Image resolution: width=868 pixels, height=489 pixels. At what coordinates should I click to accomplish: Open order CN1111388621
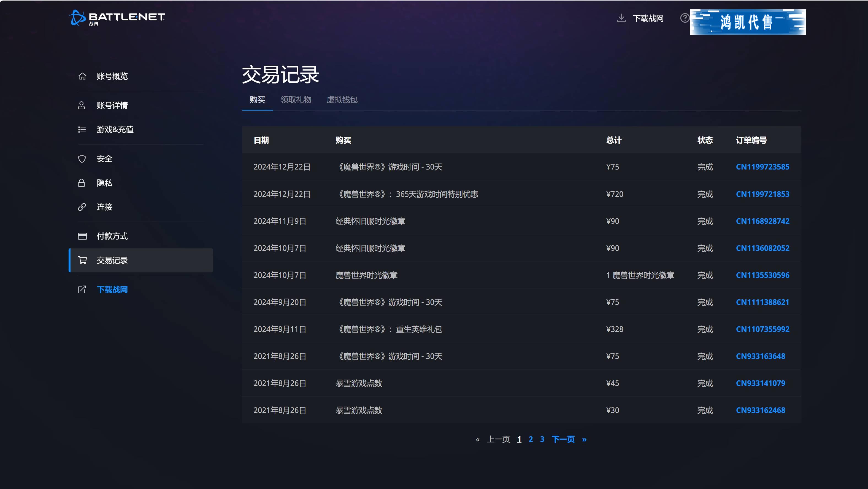762,302
